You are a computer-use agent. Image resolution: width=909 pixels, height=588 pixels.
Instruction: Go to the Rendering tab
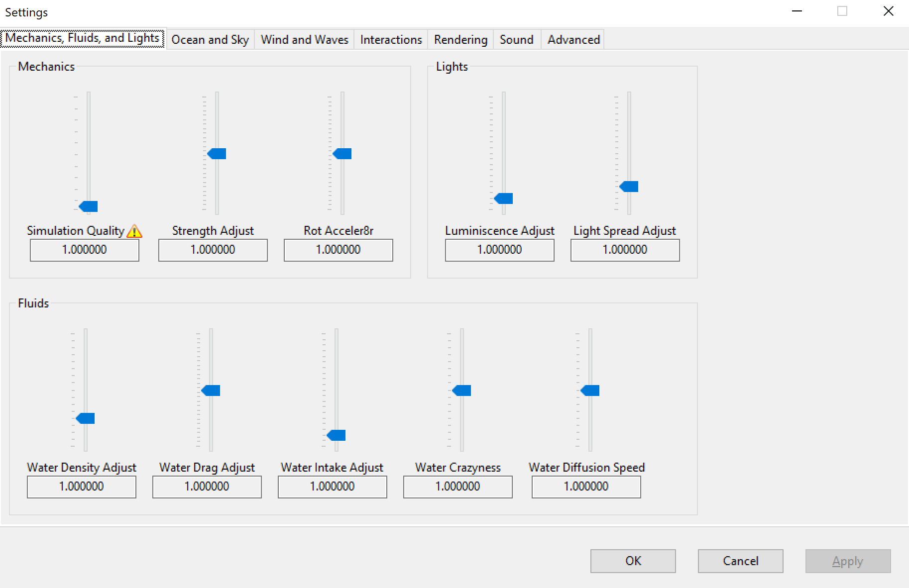[460, 40]
